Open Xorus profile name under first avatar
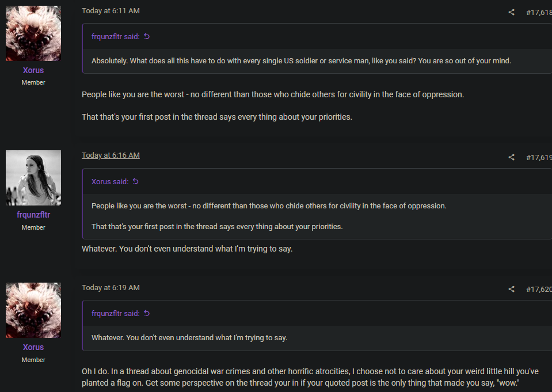This screenshot has height=392, width=552. (33, 70)
